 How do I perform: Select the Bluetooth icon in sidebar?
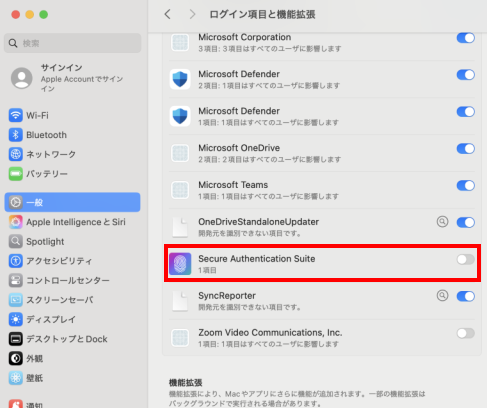click(x=16, y=135)
